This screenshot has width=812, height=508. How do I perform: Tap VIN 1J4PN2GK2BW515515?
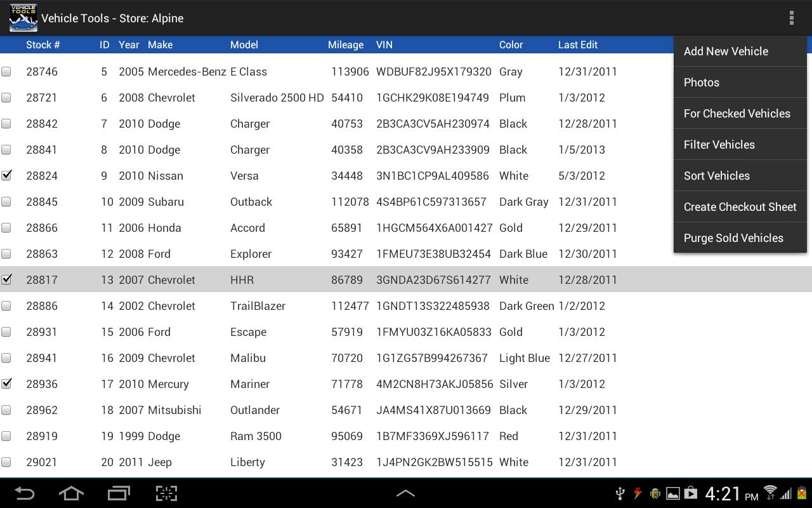tap(435, 462)
